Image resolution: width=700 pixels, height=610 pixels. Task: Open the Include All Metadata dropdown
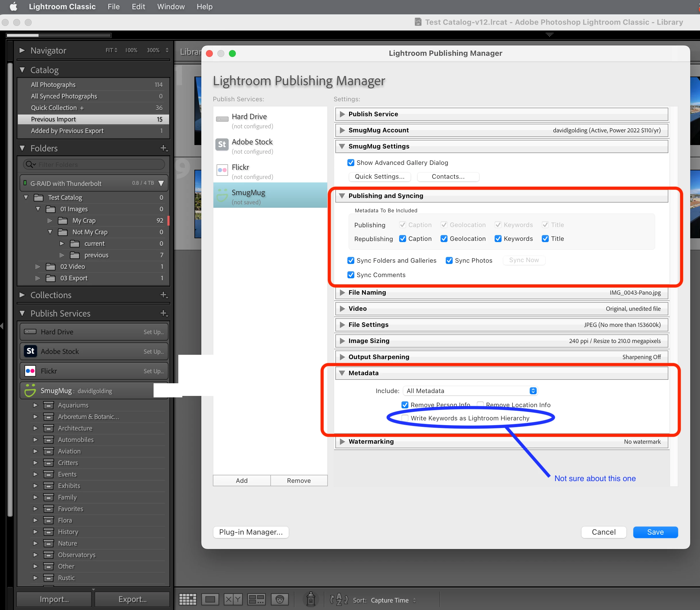point(470,391)
